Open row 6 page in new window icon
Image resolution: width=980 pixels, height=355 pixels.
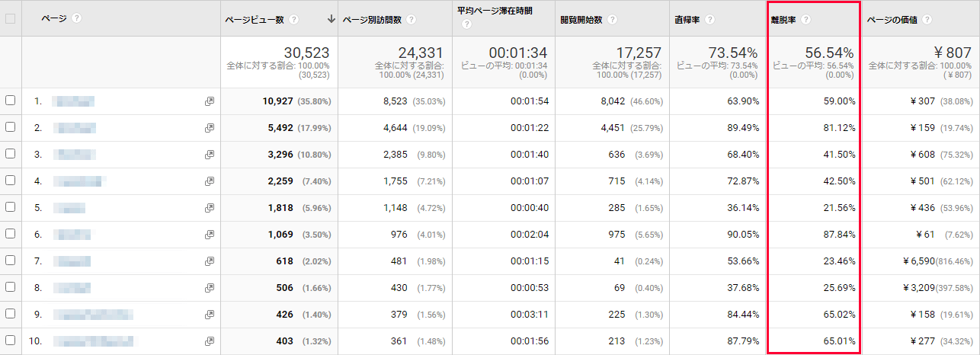pos(210,235)
